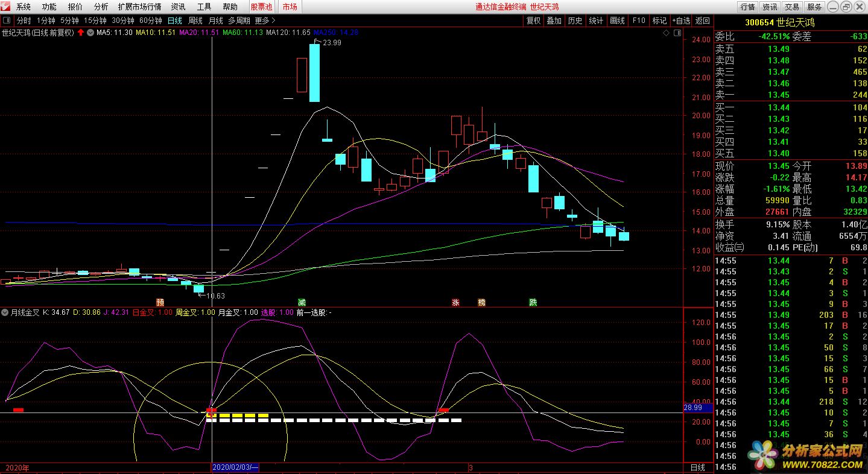Open the 工具 menu
The width and height of the screenshot is (868, 474).
pos(204,7)
